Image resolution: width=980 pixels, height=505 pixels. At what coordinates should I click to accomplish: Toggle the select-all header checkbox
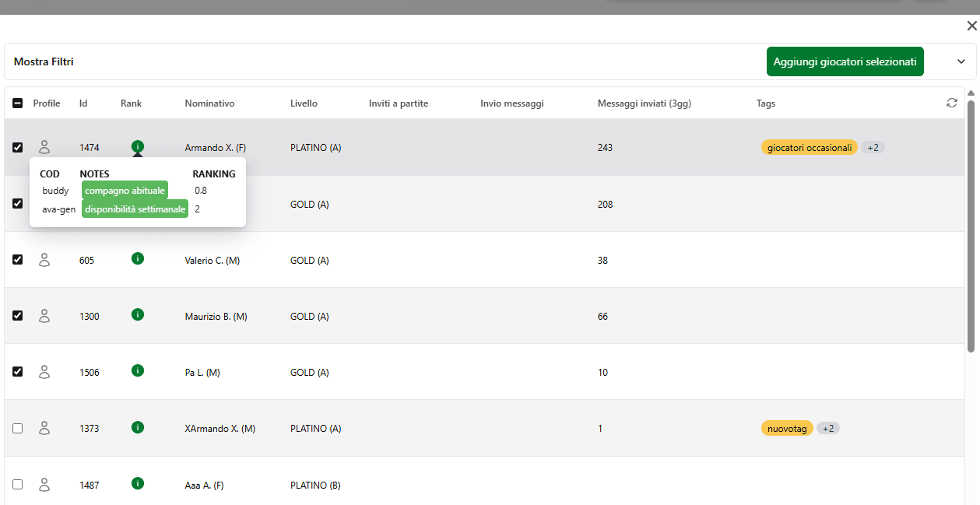tap(18, 103)
